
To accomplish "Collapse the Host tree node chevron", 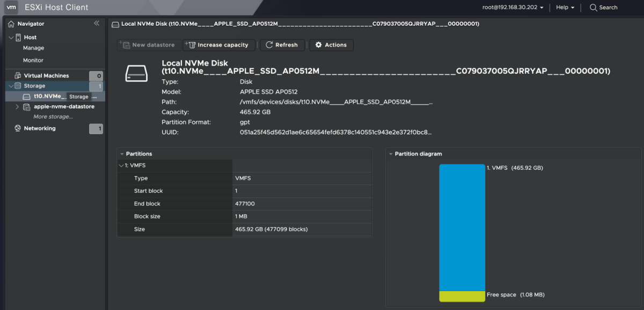I will (x=11, y=38).
